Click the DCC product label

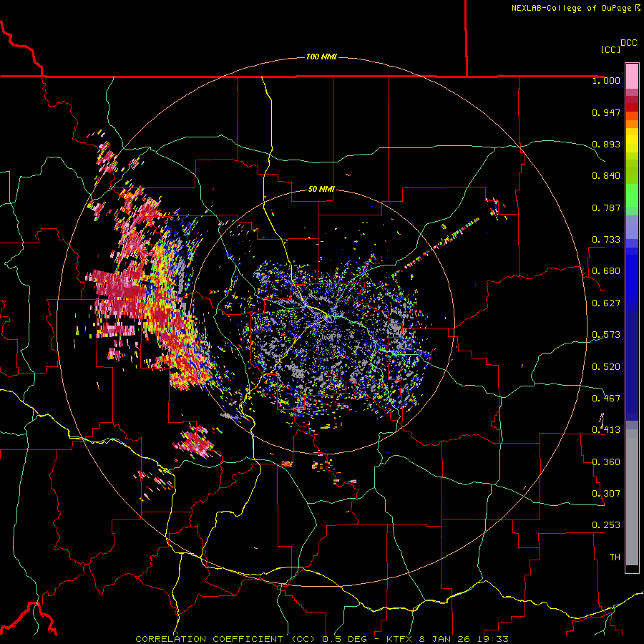[628, 43]
